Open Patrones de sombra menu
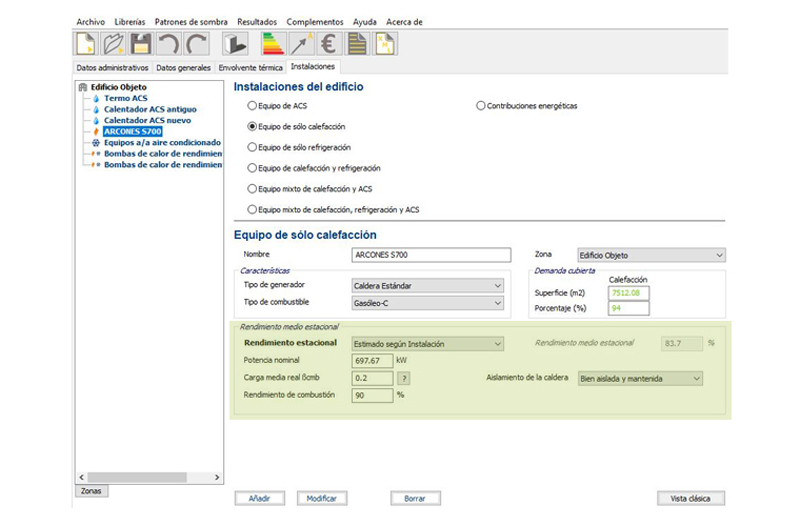The image size is (800, 526). coord(191,22)
